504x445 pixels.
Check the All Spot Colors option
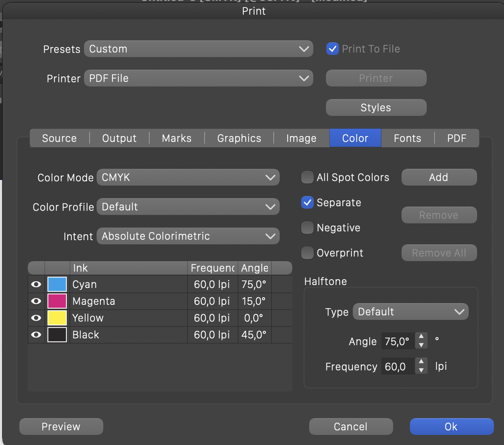coord(307,178)
